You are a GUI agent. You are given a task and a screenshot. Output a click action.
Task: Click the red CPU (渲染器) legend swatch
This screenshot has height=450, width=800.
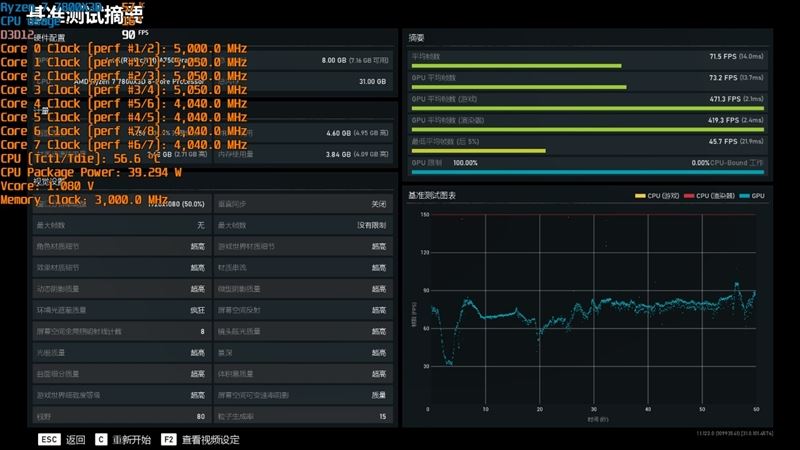pyautogui.click(x=688, y=196)
